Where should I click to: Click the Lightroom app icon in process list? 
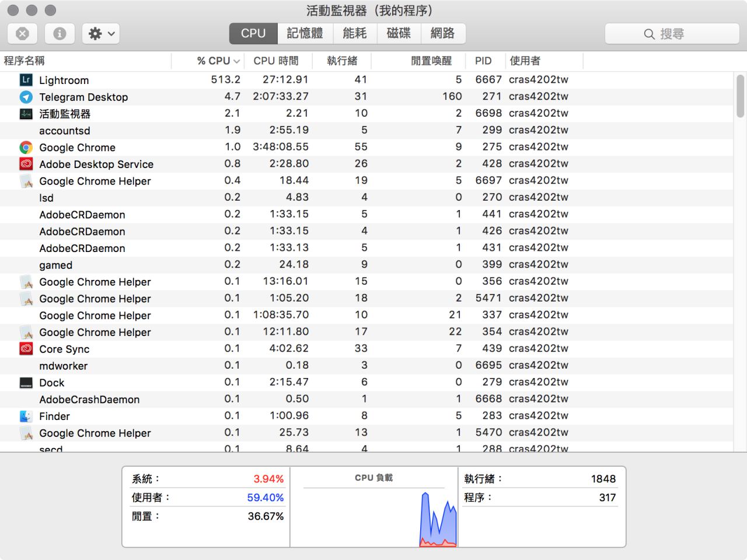26,80
